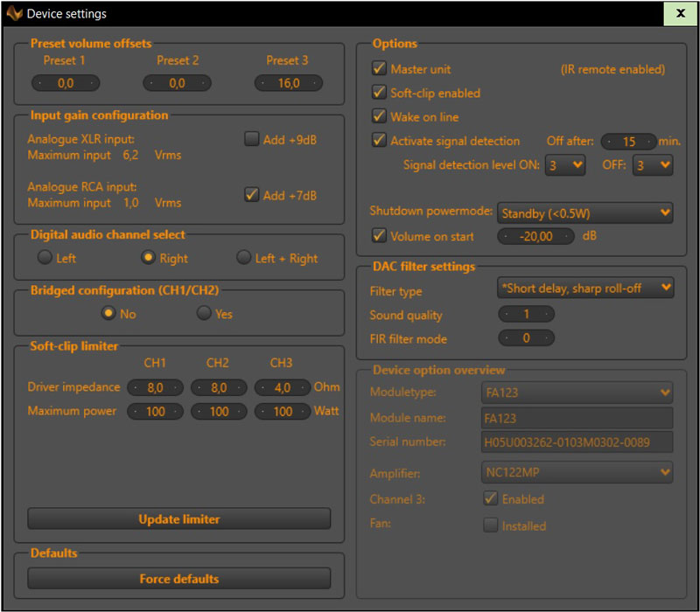Click the Preset 3 offset value 16,0
This screenshot has width=700, height=612.
click(x=289, y=83)
